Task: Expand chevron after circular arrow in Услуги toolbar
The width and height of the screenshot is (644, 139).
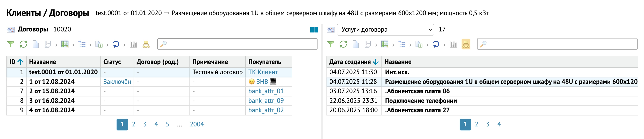Action: (444, 45)
